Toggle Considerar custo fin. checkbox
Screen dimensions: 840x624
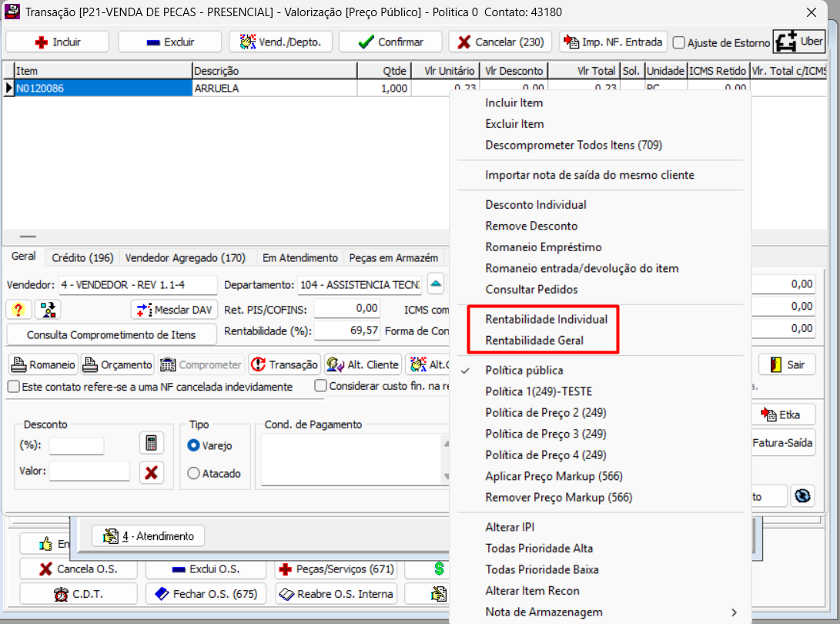(x=320, y=386)
